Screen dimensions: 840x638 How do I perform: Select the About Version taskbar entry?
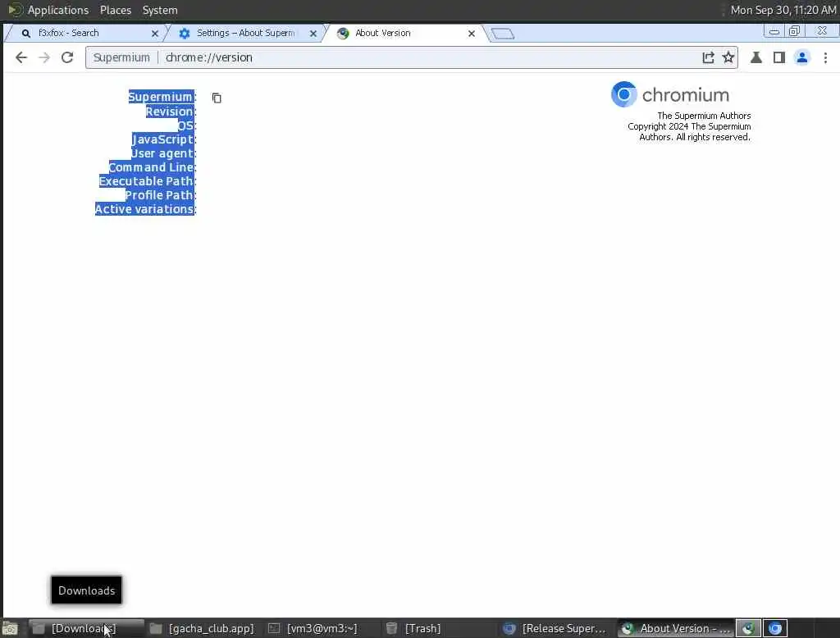676,628
